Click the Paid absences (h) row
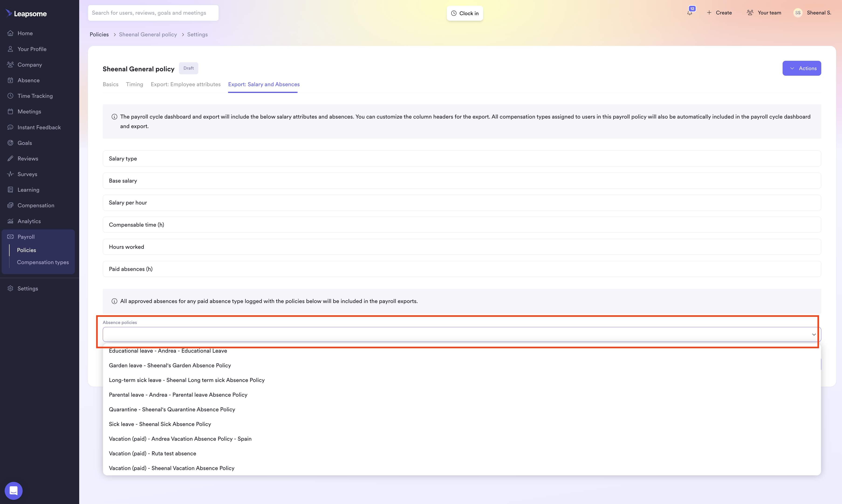This screenshot has width=842, height=504. coord(462,269)
